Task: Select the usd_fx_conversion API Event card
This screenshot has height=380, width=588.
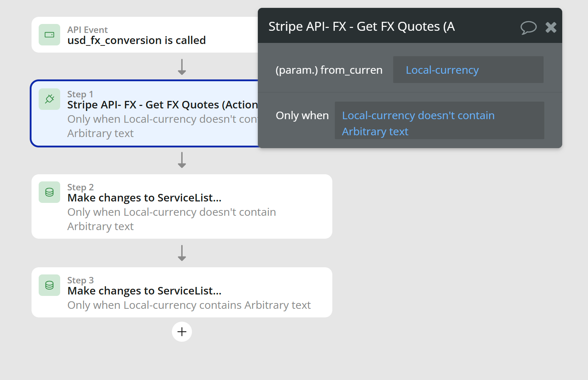Action: point(145,35)
